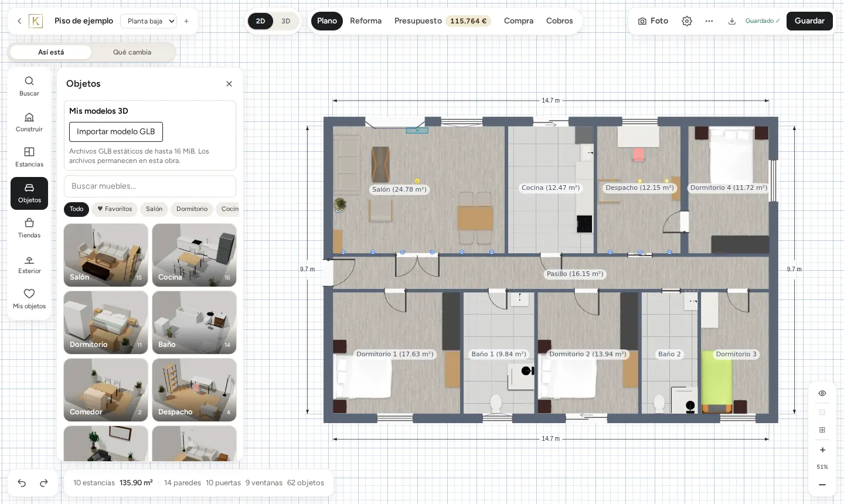Select the Baño 2 room label
This screenshot has height=504, width=844.
669,355
